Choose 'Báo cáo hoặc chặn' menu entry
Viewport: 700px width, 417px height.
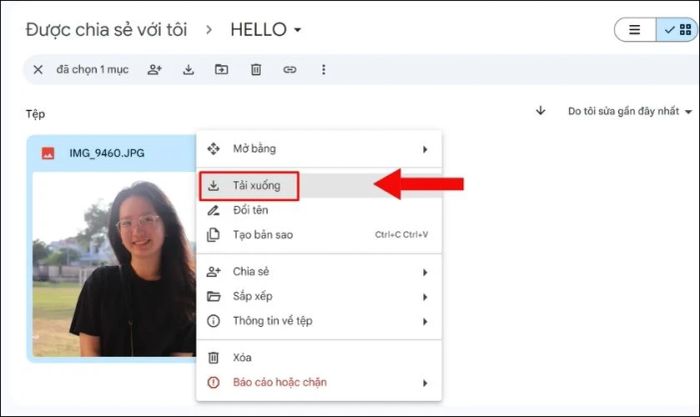coord(319,382)
